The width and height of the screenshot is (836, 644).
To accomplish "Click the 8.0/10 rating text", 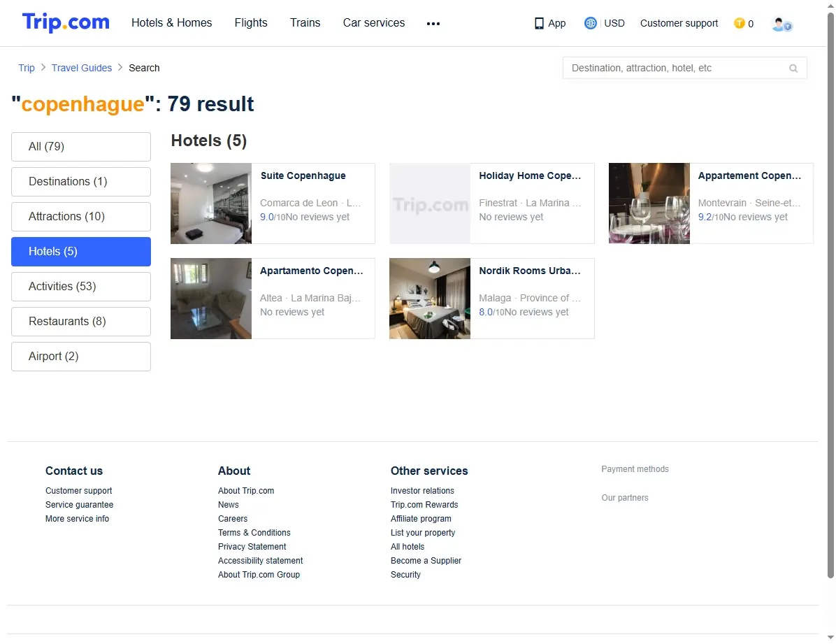I will tap(491, 312).
